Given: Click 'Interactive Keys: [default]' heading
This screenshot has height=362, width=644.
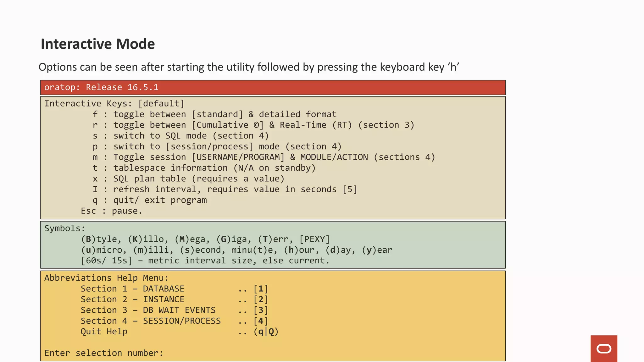Looking at the screenshot, I should pos(114,103).
